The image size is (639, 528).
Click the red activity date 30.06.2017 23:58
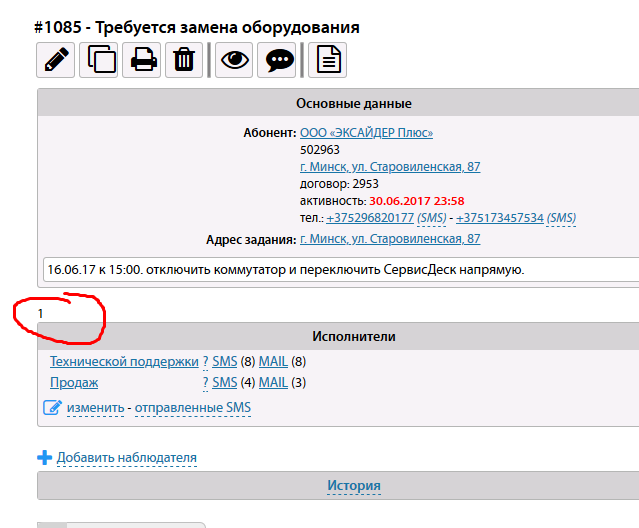coord(417,201)
